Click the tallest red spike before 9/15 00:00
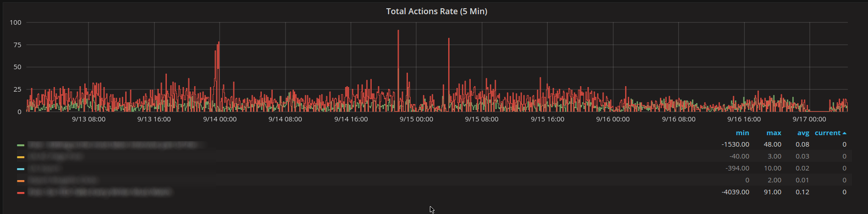 pyautogui.click(x=398, y=69)
